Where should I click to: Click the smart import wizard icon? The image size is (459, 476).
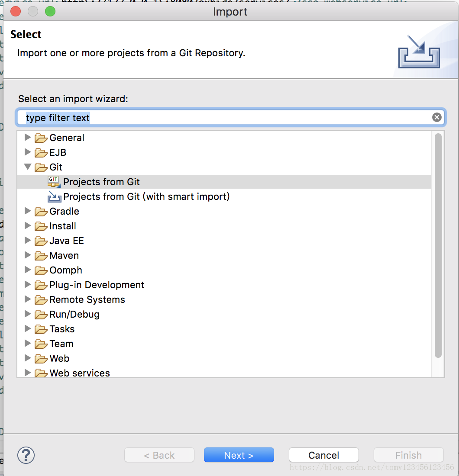click(x=54, y=197)
